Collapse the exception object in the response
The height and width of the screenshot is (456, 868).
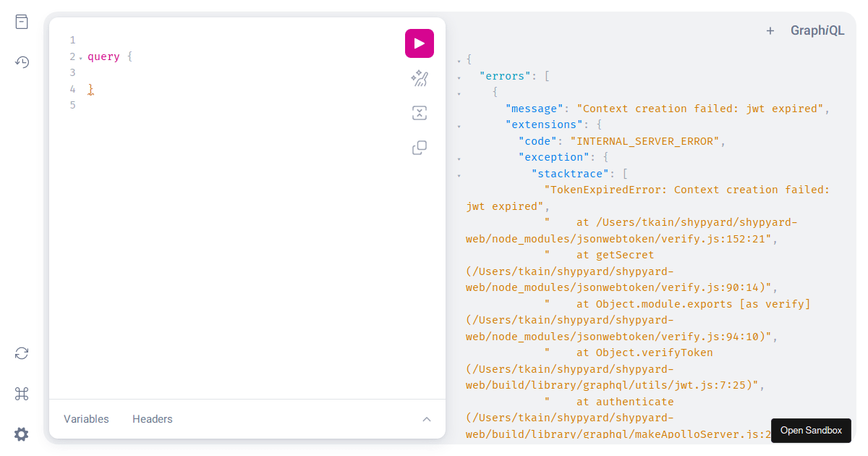[459, 157]
